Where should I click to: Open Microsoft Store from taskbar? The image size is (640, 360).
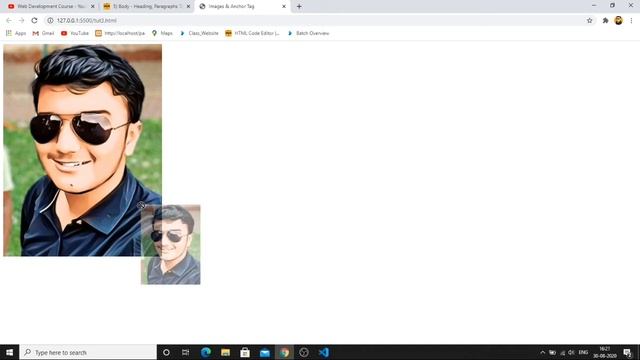tap(245, 352)
